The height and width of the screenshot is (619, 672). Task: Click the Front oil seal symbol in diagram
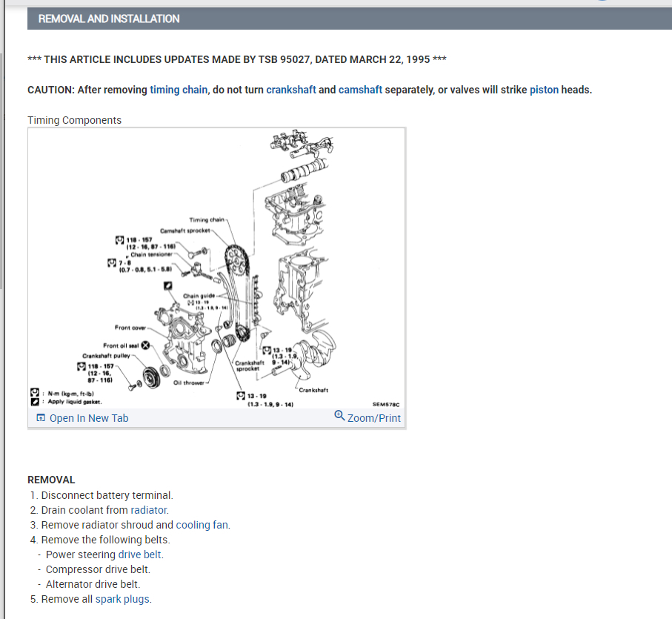(x=146, y=345)
